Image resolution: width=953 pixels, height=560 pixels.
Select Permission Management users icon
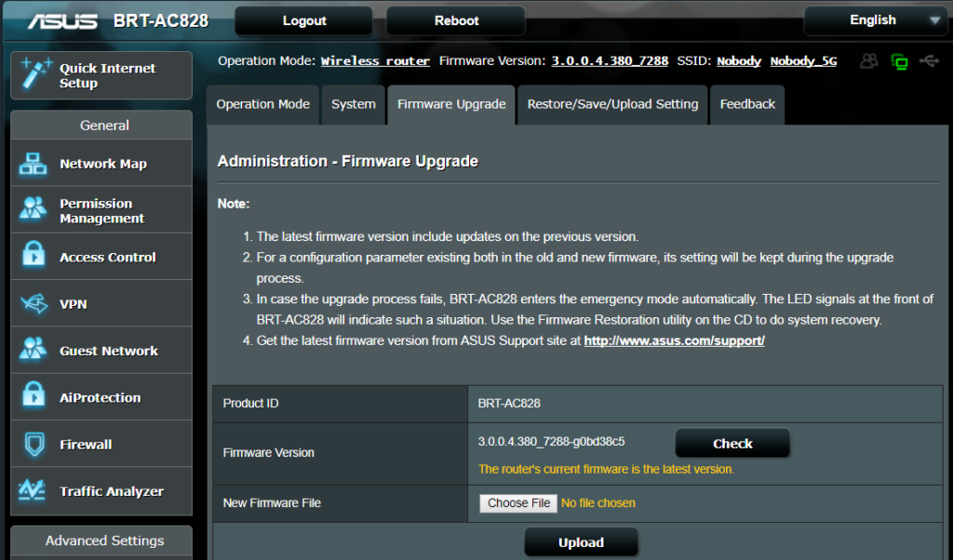pyautogui.click(x=34, y=210)
